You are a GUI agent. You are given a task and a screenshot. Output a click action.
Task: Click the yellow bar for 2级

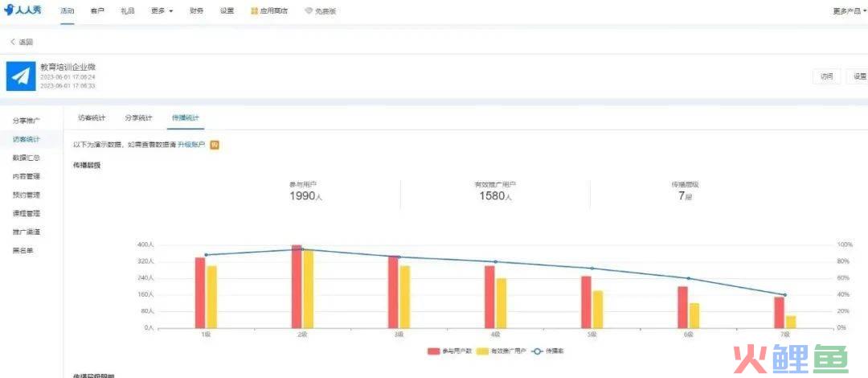coord(309,290)
